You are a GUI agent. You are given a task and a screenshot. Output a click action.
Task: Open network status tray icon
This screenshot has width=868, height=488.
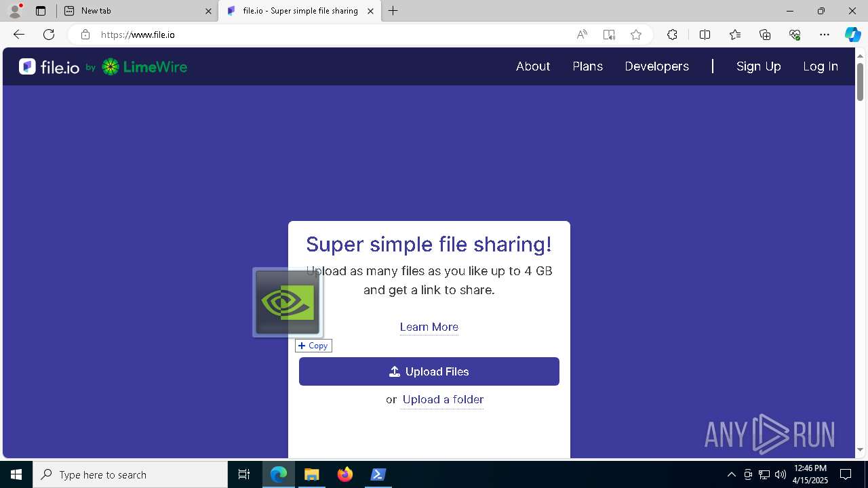(x=764, y=474)
